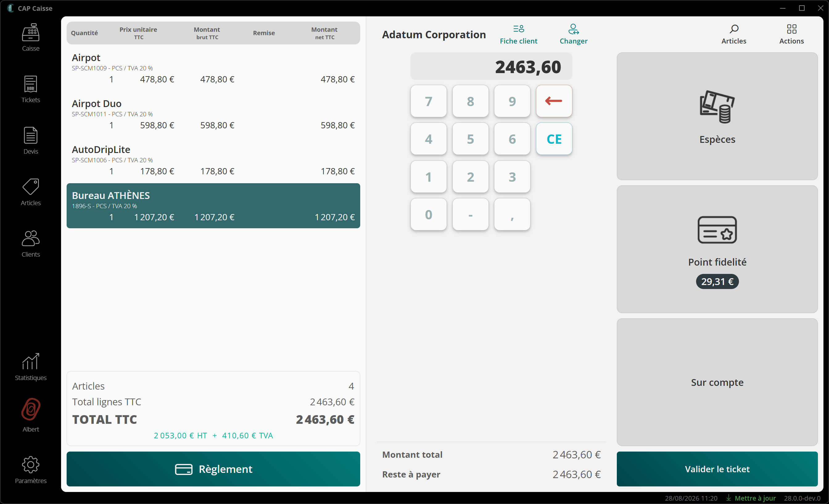
Task: Click the Reste à payer value
Action: [576, 474]
